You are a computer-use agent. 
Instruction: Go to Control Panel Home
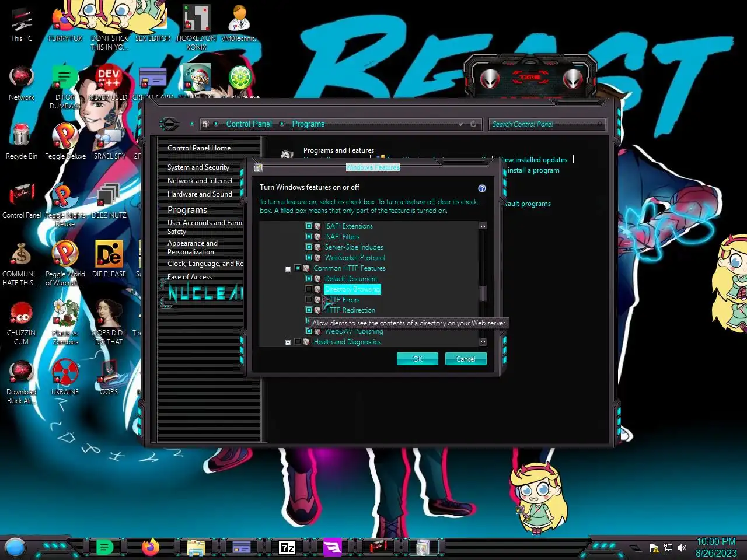tap(199, 148)
